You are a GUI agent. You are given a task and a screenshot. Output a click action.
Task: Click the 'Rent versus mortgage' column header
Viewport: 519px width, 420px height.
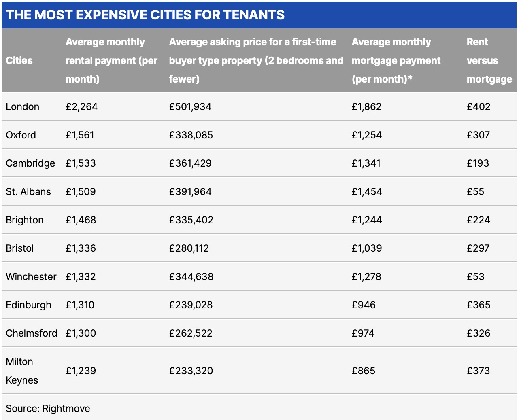489,60
